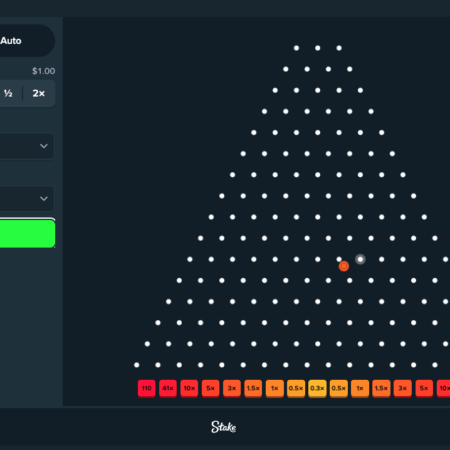The image size is (450, 450).
Task: Click the 41x multiplier bucket
Action: point(168,388)
